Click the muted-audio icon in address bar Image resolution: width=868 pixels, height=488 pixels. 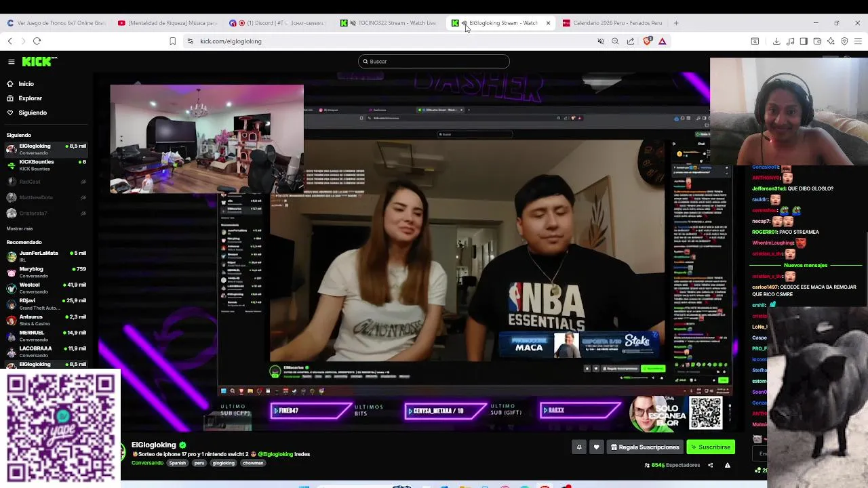pyautogui.click(x=600, y=41)
